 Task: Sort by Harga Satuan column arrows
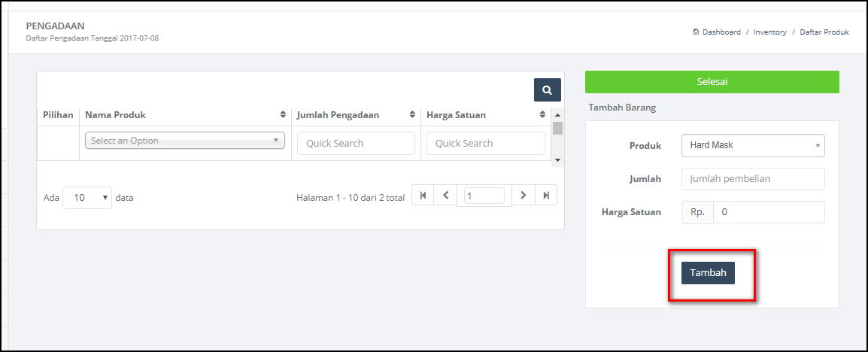click(542, 115)
